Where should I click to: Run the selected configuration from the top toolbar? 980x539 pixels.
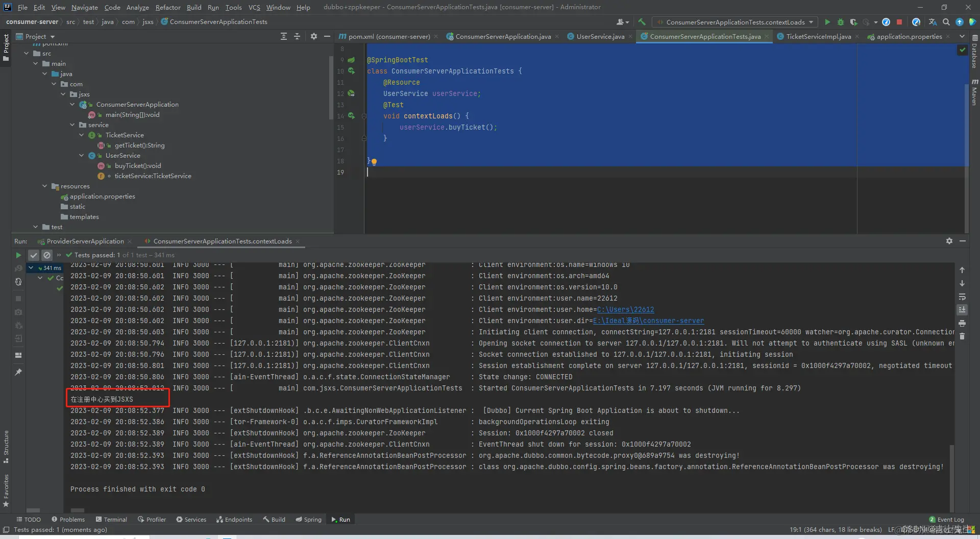point(827,22)
